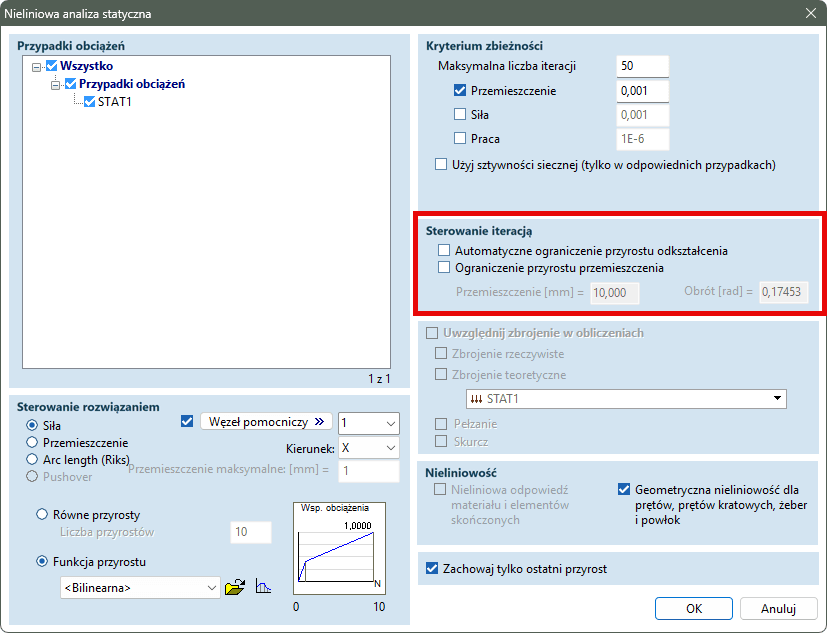Enable Automatyczne ograniczenie przyrostu odkształcenia

click(x=444, y=250)
